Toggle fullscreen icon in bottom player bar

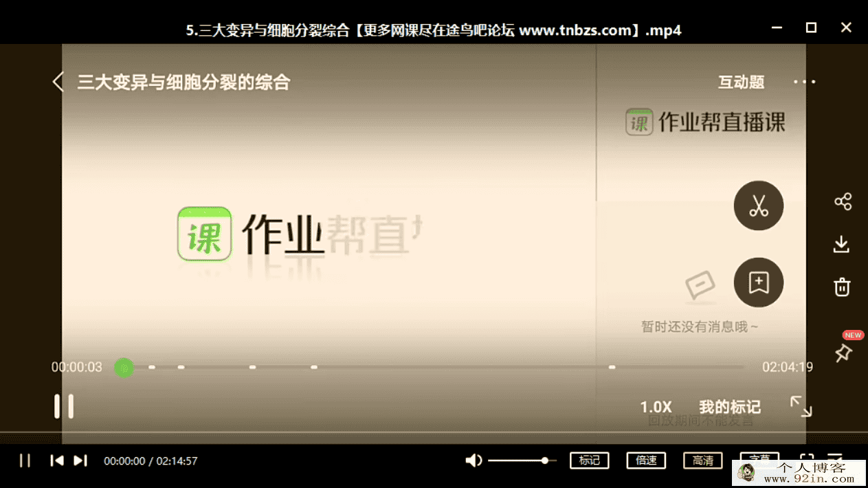click(x=807, y=458)
